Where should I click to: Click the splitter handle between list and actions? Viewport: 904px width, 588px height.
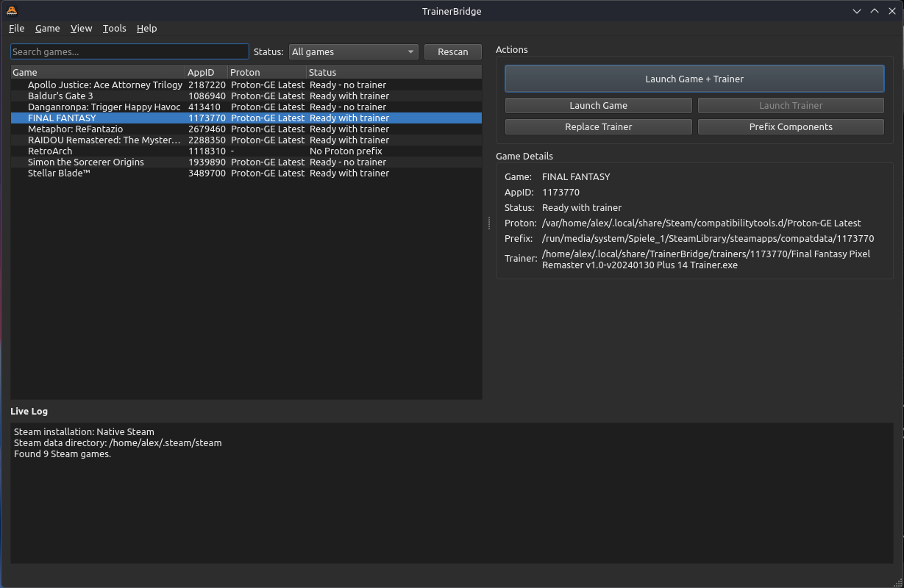tap(489, 223)
